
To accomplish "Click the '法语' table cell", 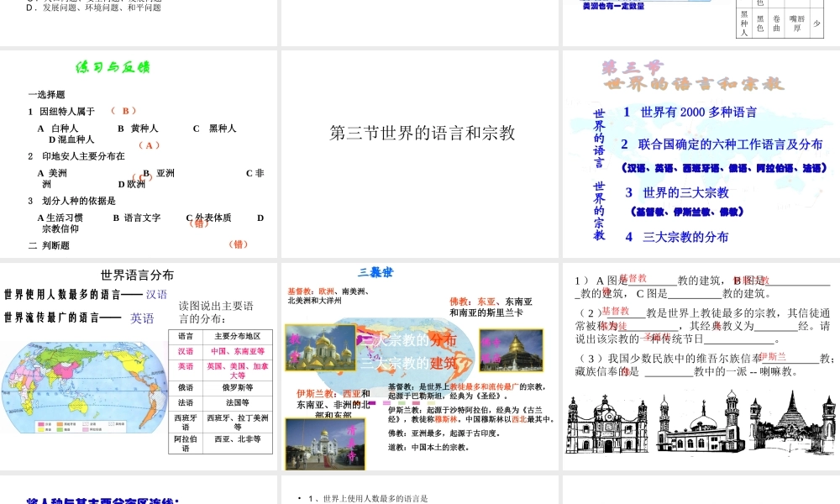I will [186, 402].
